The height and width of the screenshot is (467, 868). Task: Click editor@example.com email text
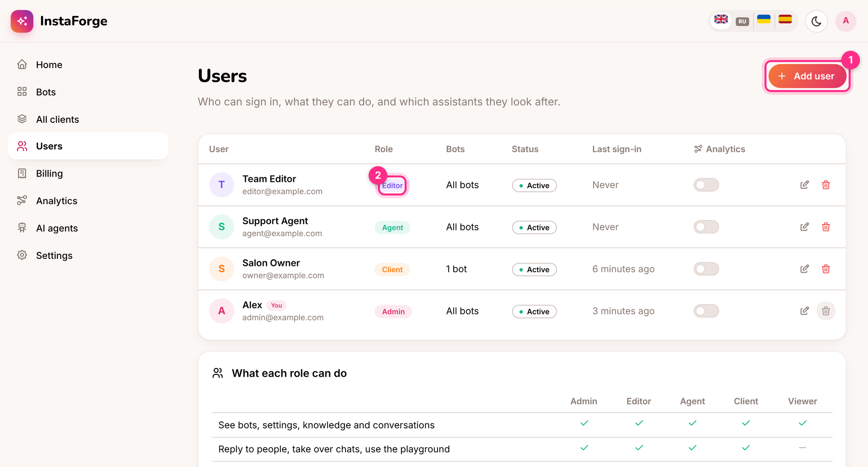282,191
